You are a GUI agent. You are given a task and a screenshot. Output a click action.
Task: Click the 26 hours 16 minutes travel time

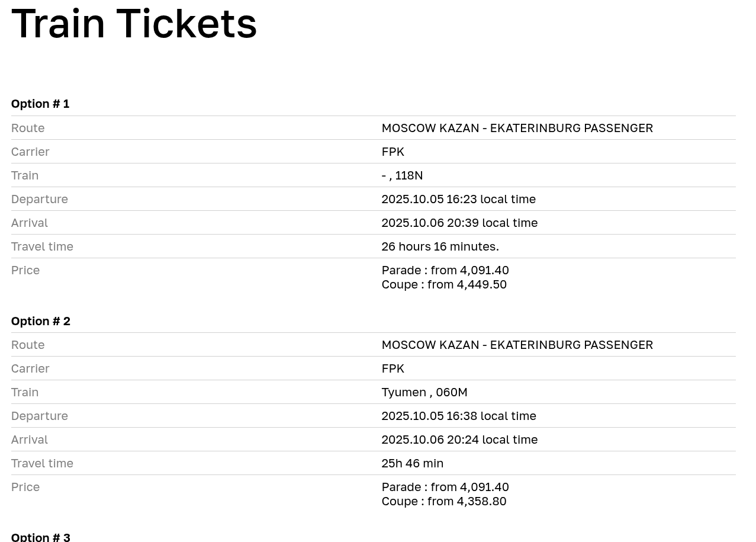(440, 246)
